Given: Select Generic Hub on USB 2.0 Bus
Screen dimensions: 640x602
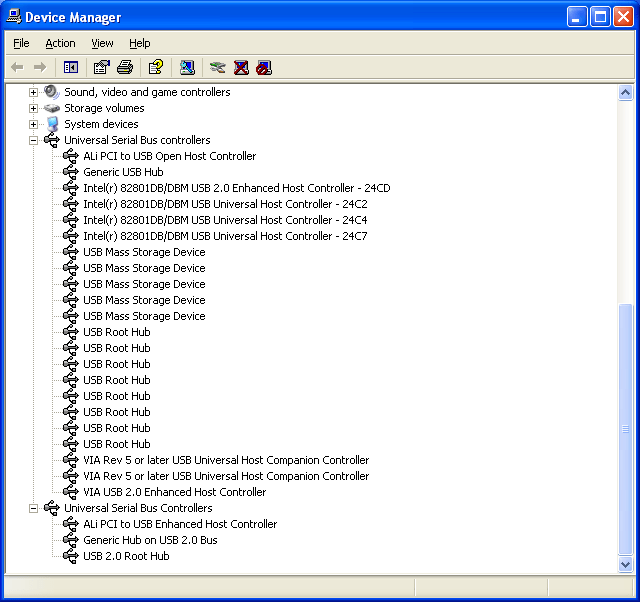Looking at the screenshot, I should pyautogui.click(x=150, y=540).
